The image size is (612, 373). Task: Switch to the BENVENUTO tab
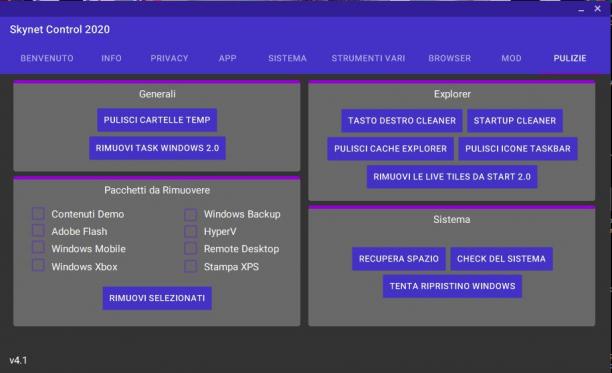pyautogui.click(x=47, y=58)
